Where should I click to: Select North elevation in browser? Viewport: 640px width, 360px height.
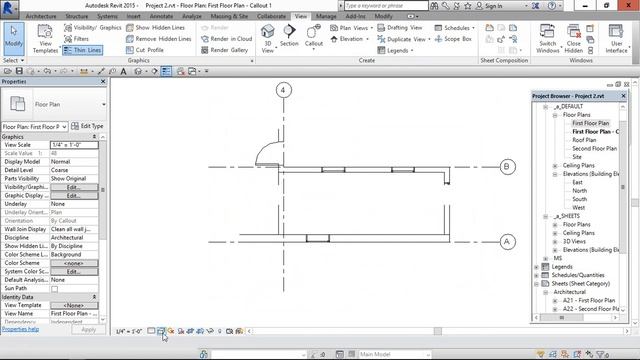pyautogui.click(x=579, y=191)
